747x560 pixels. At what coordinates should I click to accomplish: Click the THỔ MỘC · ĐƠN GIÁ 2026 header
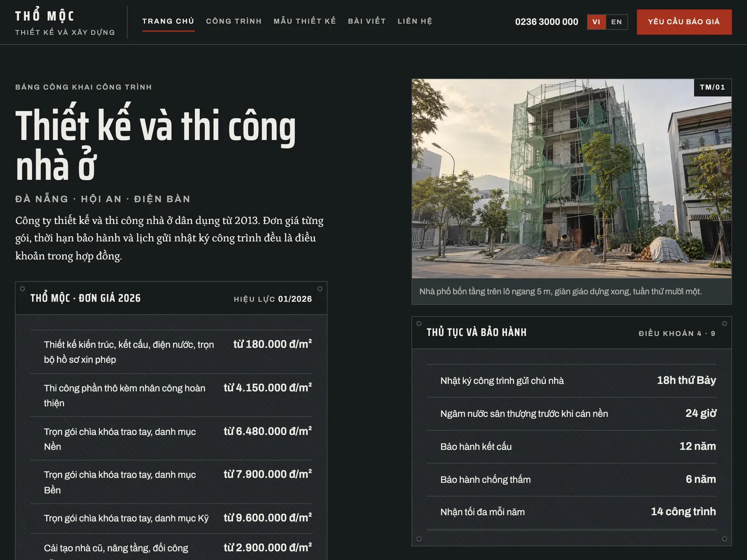(x=85, y=298)
